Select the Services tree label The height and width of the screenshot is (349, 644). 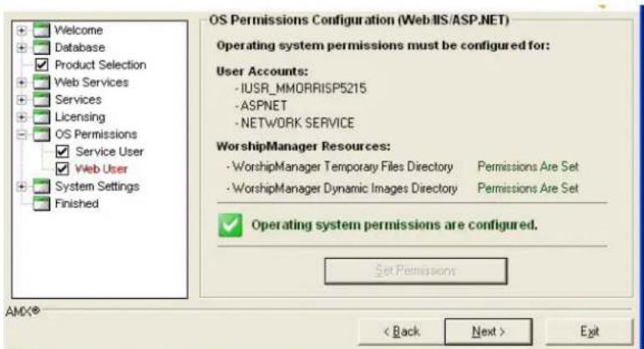(x=78, y=99)
